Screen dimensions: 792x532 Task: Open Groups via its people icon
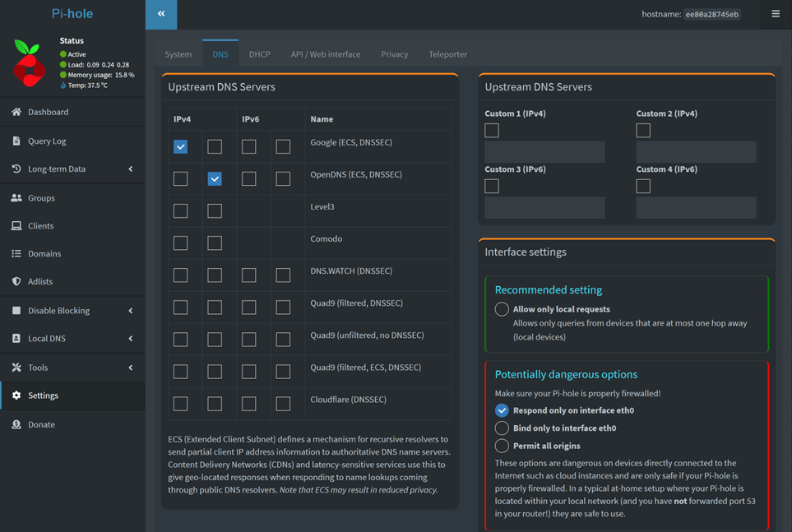(x=16, y=198)
